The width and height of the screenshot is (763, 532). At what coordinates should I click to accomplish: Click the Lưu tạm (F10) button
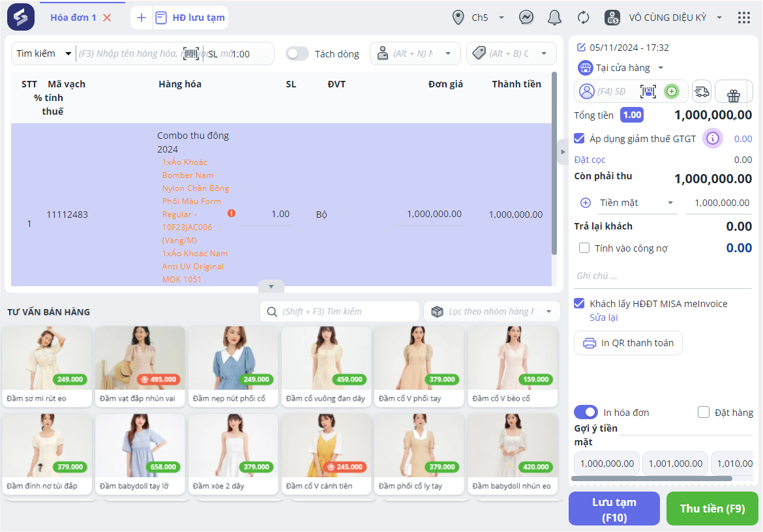pyautogui.click(x=614, y=509)
